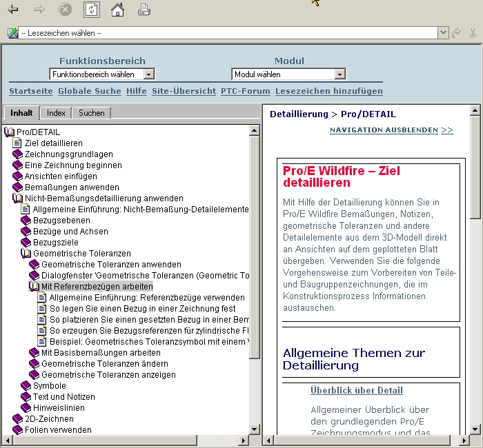Expand the 2D-Zeichnen book icon
Screen dimensions: 483x448
(17, 419)
